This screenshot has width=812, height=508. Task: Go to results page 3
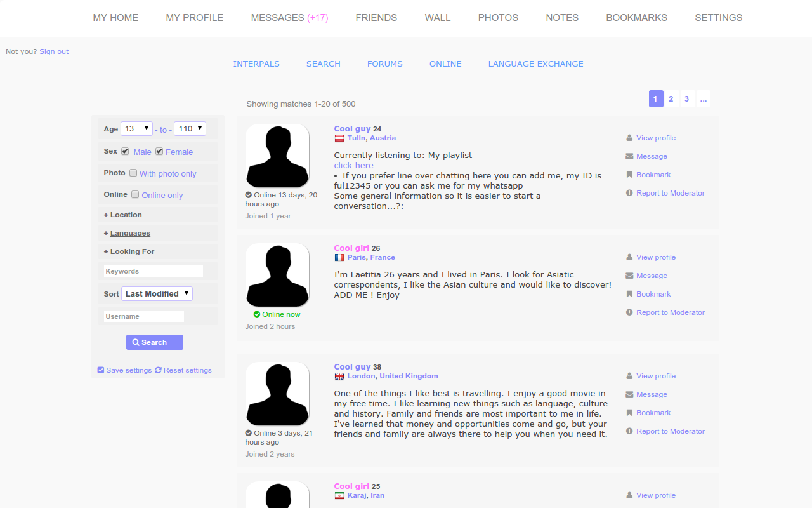pos(687,98)
